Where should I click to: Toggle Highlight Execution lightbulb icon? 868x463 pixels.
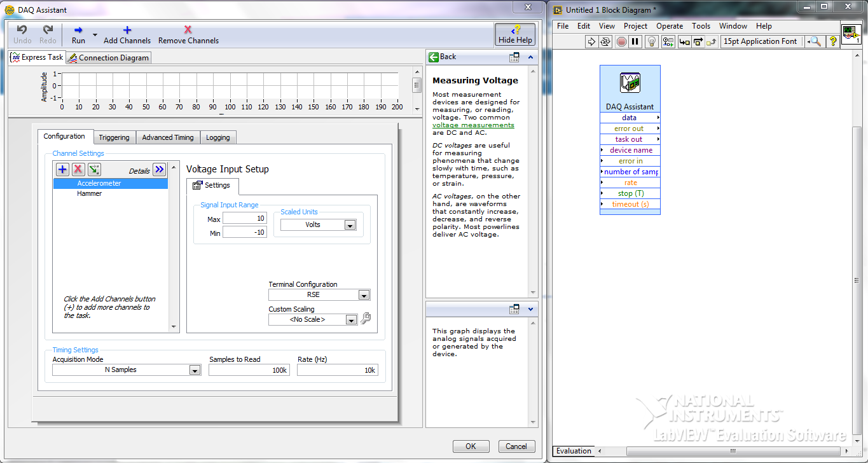pyautogui.click(x=652, y=41)
